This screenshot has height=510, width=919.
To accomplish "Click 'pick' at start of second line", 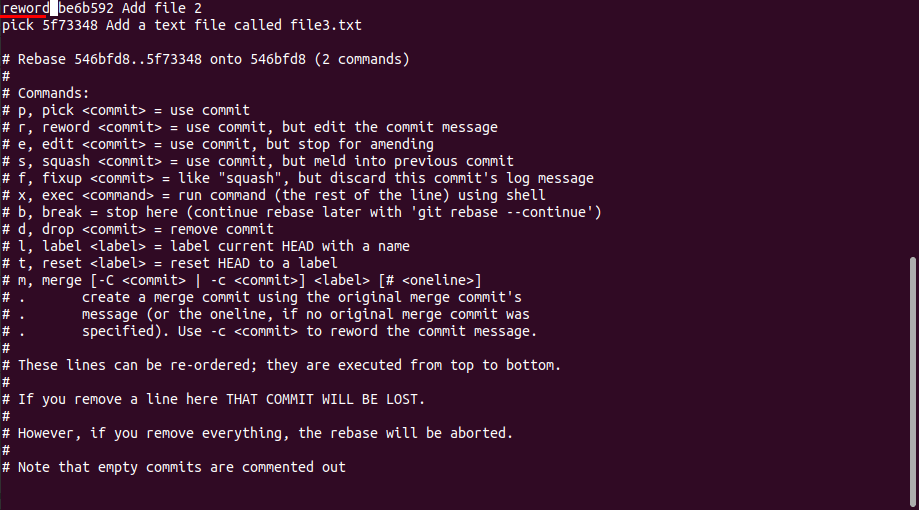I will point(18,25).
